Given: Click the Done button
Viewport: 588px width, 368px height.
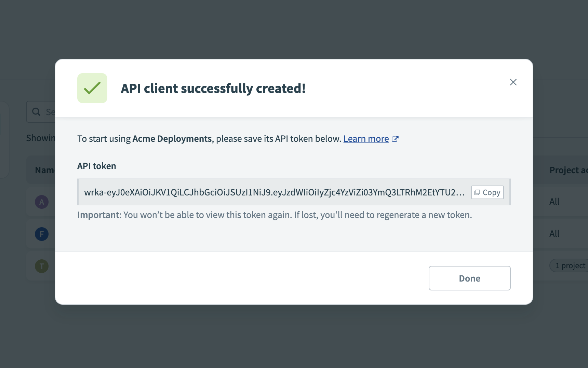Looking at the screenshot, I should pos(469,278).
